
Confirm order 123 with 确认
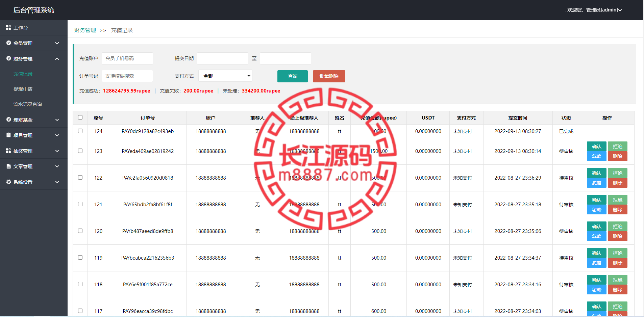(597, 147)
